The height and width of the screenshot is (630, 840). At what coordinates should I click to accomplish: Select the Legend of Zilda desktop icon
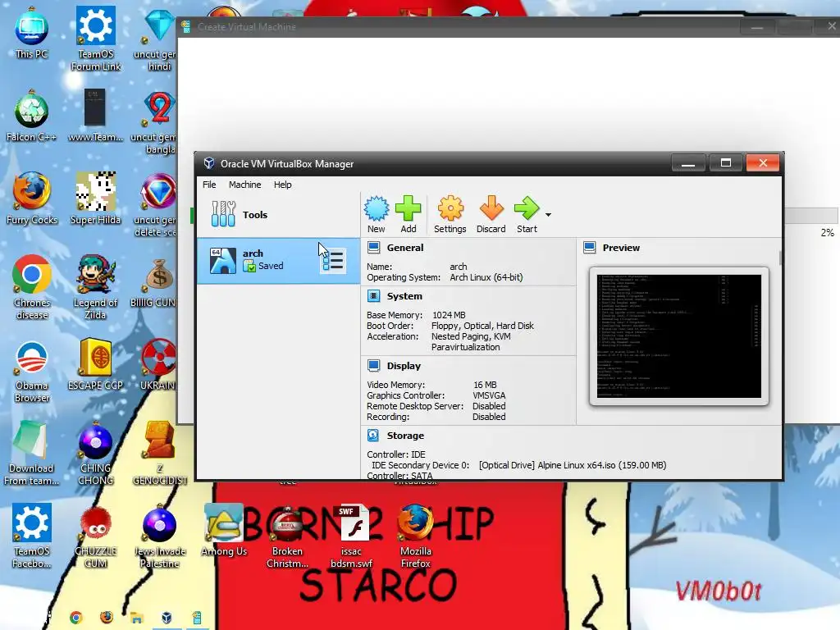[x=95, y=288]
